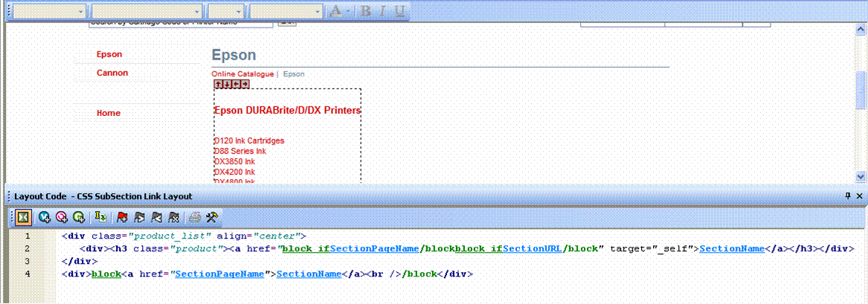Click the Cannon link in sidebar
The width and height of the screenshot is (868, 304).
tap(112, 73)
